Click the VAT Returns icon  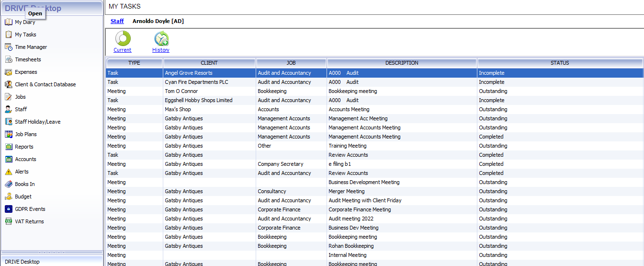(x=8, y=221)
